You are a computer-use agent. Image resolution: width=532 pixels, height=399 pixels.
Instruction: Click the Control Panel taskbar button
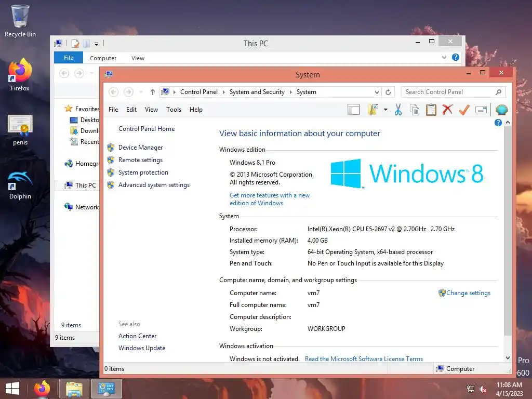pos(106,389)
